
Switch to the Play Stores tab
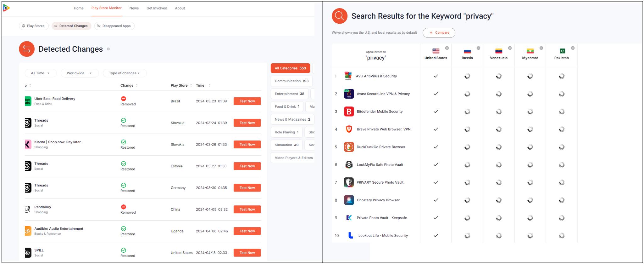coord(34,26)
